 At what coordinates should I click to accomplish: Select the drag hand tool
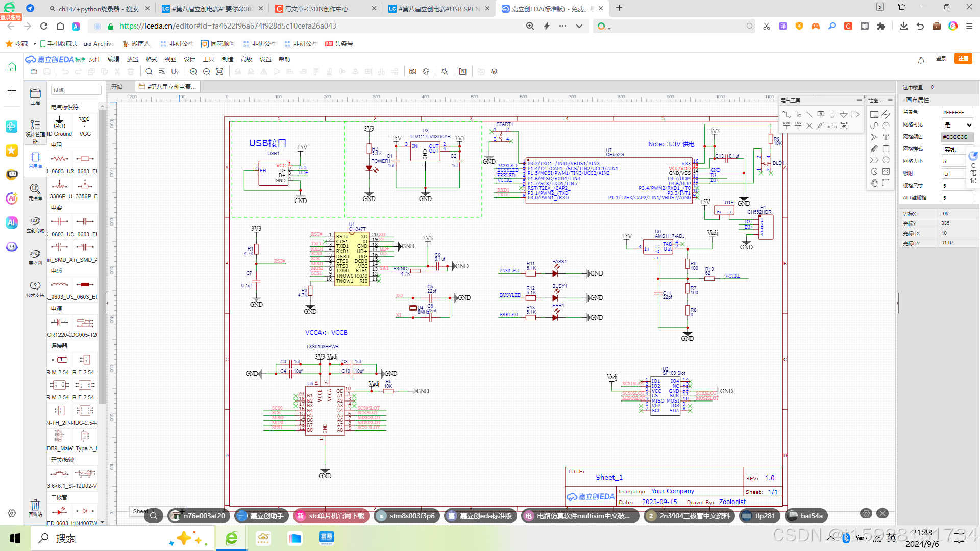pos(874,183)
